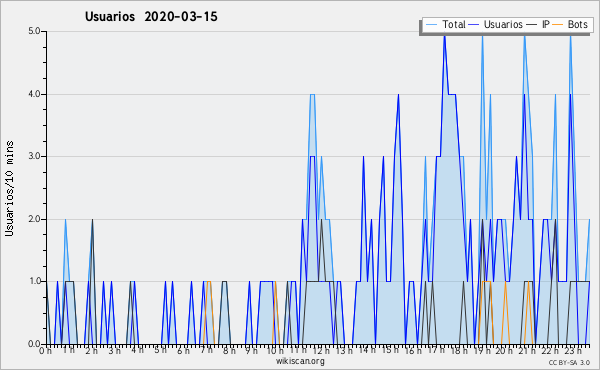The image size is (600, 370).
Task: Click the '1.0' y-axis value
Action: point(34,282)
